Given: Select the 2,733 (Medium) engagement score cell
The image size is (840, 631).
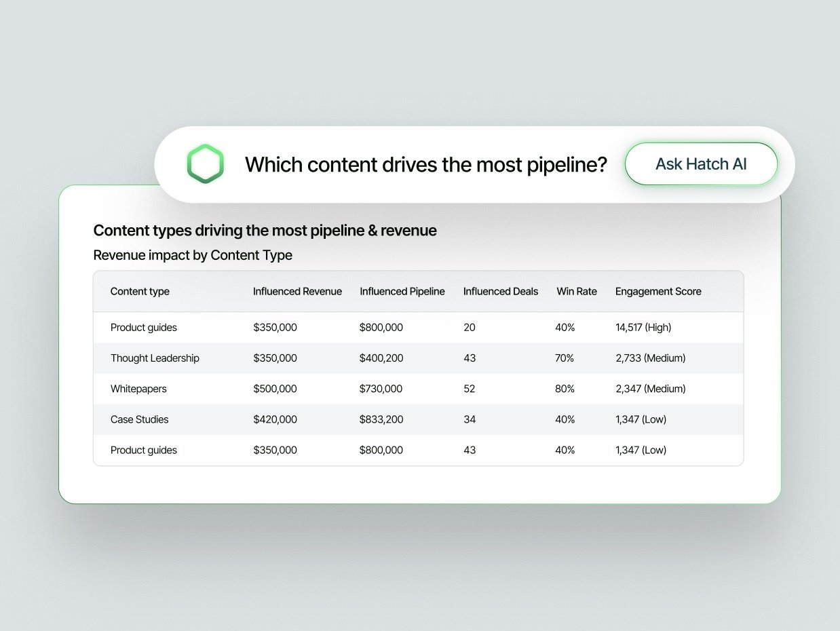Looking at the screenshot, I should click(650, 358).
